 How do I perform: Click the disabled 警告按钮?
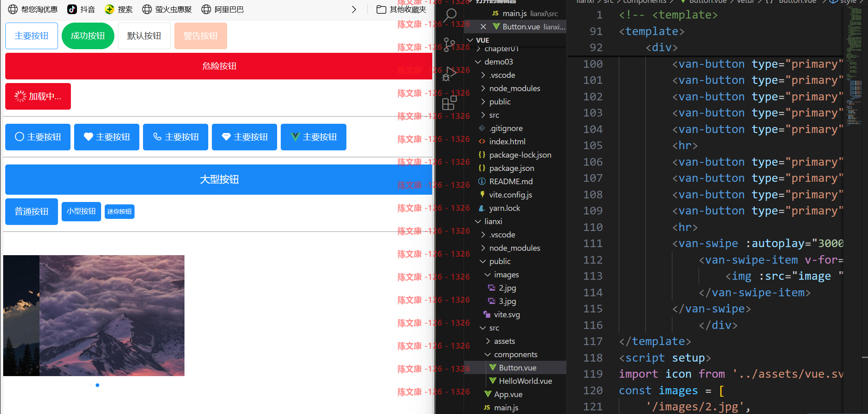pyautogui.click(x=201, y=36)
